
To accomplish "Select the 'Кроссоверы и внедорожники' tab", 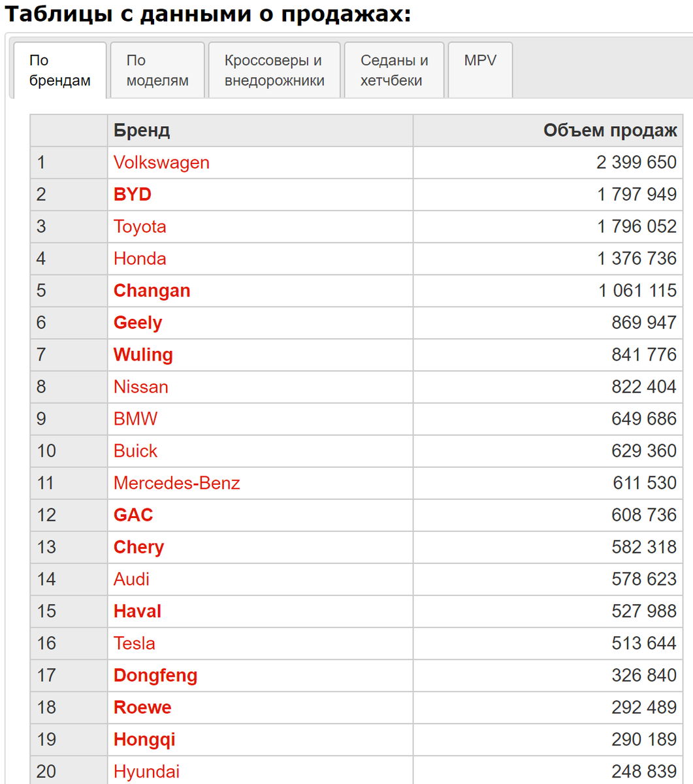I will coord(274,71).
